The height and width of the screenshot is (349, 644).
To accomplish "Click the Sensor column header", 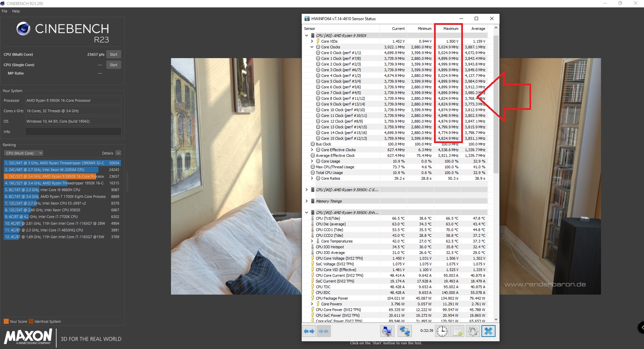I will [341, 29].
